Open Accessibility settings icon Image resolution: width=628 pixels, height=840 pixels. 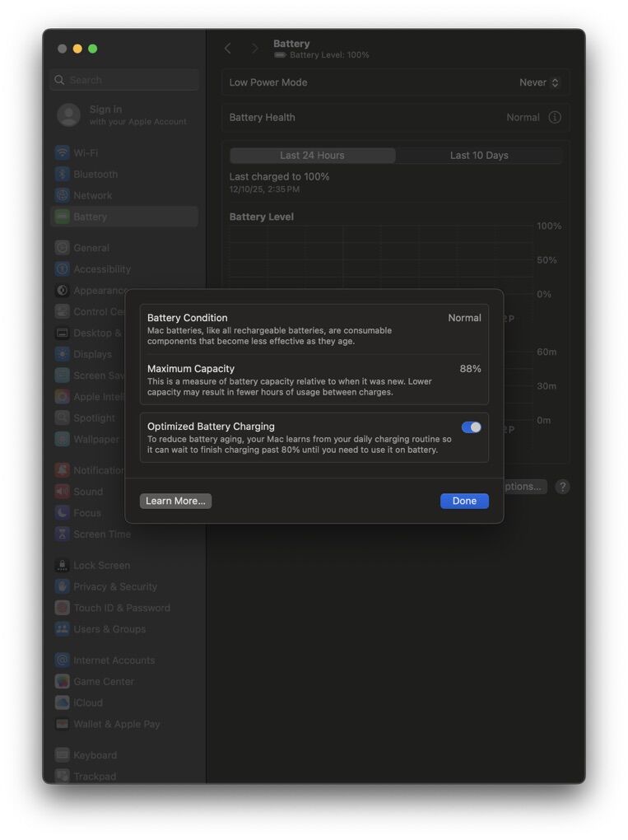pyautogui.click(x=63, y=269)
